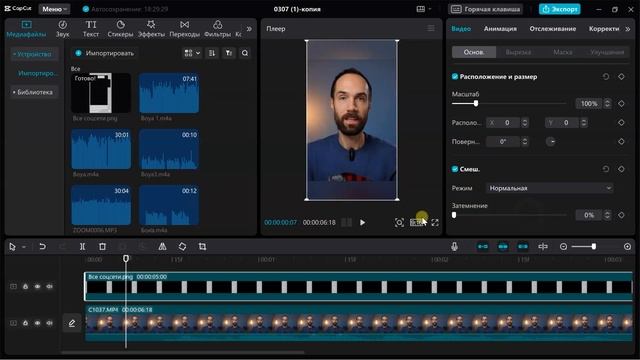This screenshot has width=640, height=360.
Task: Click the Горячая клавиша button
Action: pos(486,9)
